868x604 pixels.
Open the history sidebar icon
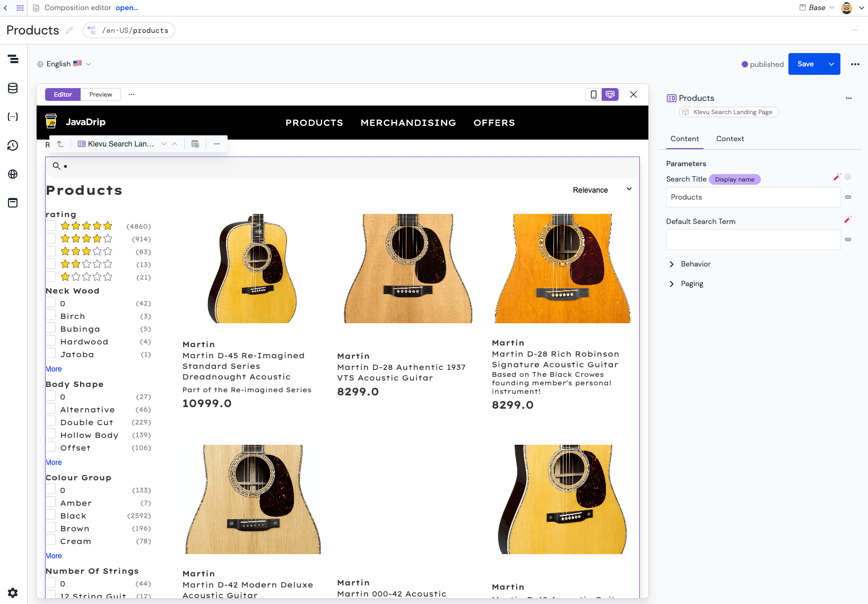[13, 145]
